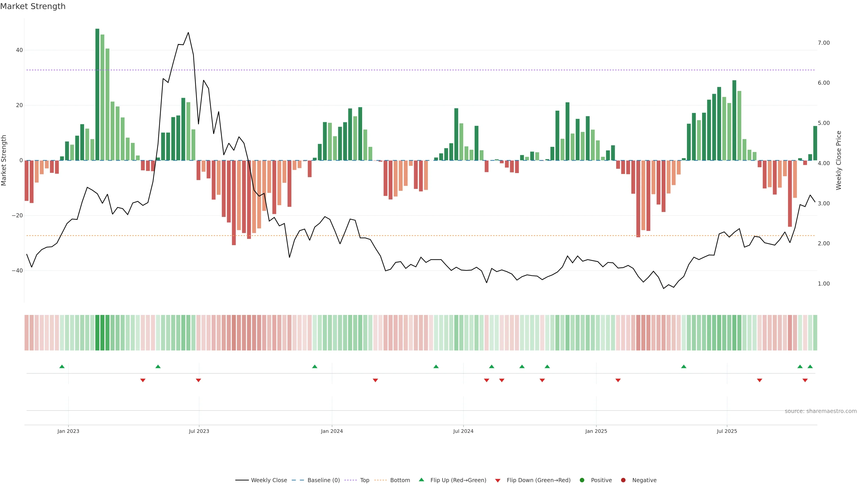Click Jul 2024 x-axis label

click(x=463, y=431)
